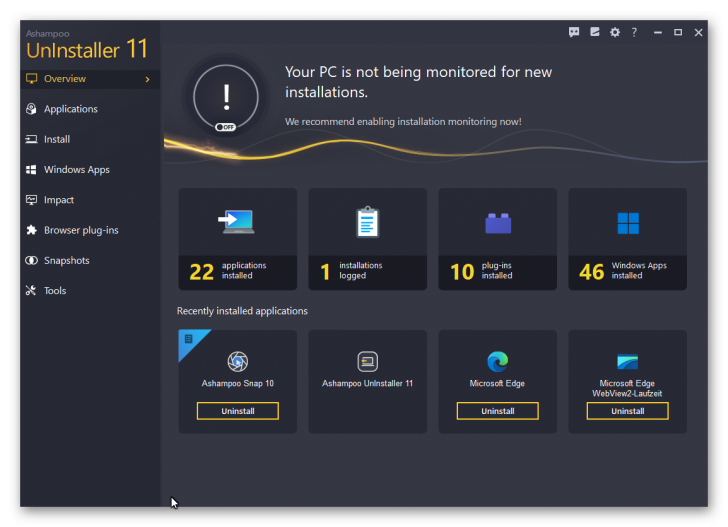Click 'Microsoft Edge WebView2-Laufzeit' name label
The image size is (728, 527).
(x=627, y=389)
